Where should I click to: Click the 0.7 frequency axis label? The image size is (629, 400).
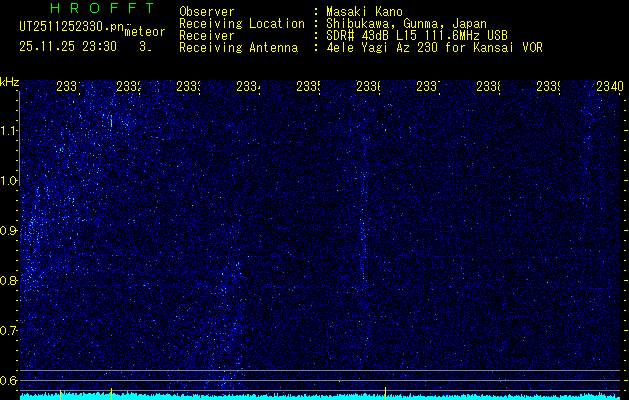pyautogui.click(x=9, y=331)
